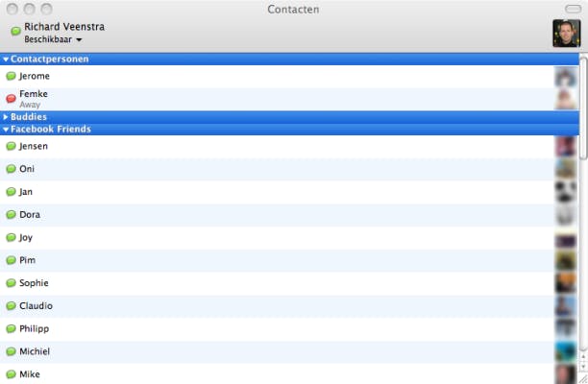Click Femke's avatar thumbnail
588x384 pixels.
566,99
